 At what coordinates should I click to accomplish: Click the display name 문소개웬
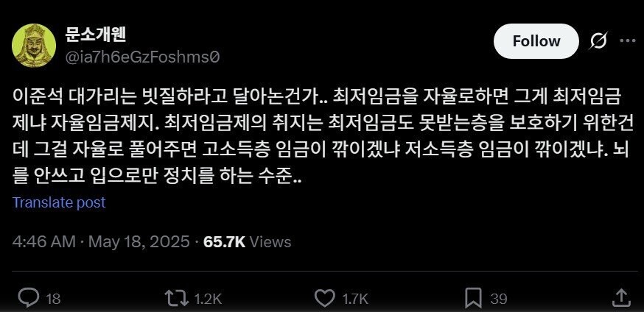[x=95, y=35]
